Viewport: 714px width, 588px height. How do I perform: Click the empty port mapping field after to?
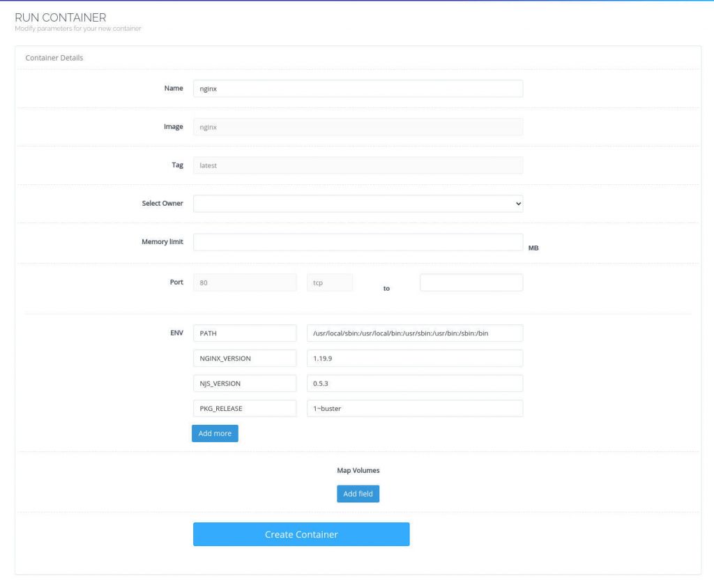tap(471, 282)
